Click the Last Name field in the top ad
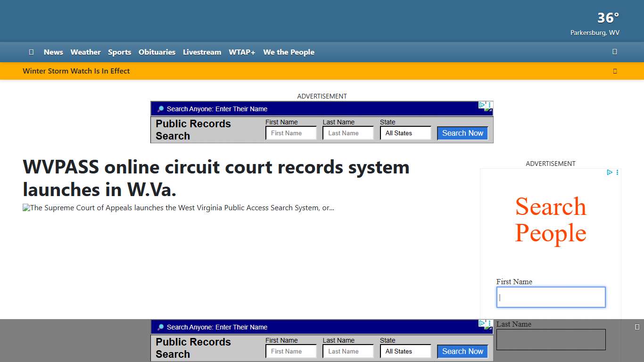Viewport: 644px width, 362px height. [x=347, y=133]
